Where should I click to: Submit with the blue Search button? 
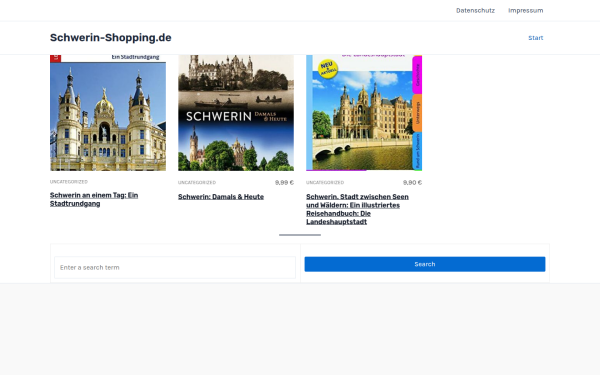click(425, 264)
